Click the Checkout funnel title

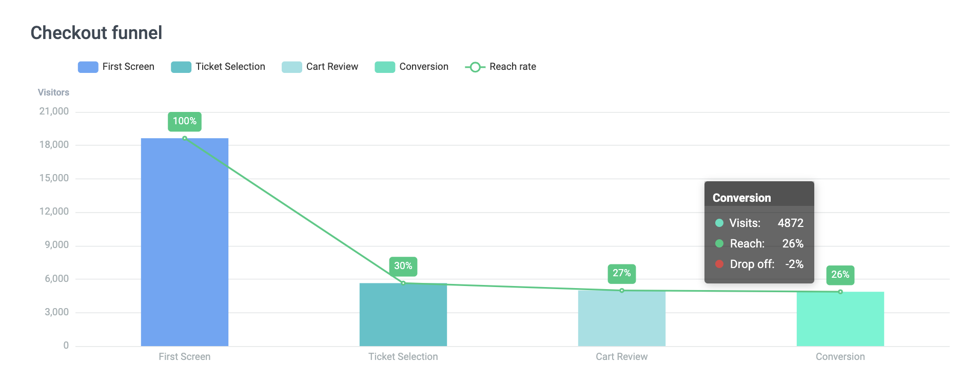tap(96, 33)
